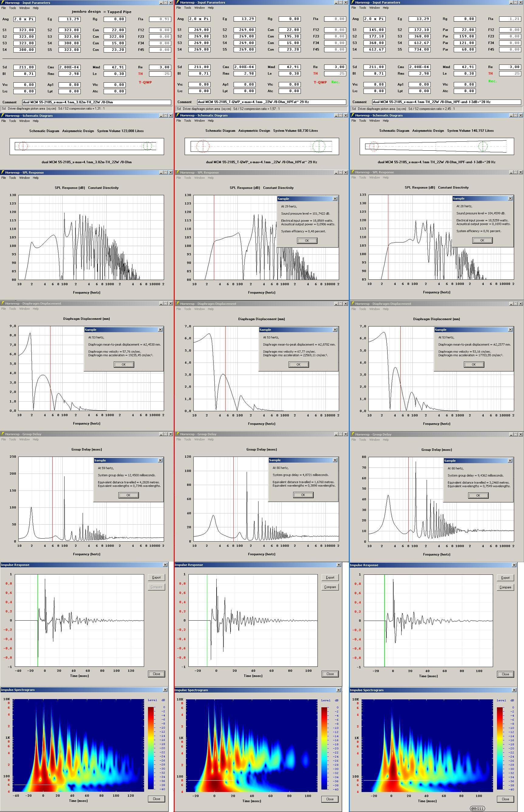This screenshot has width=524, height=812.
Task: Open Help menu in leftmost SPL Response window
Action: [35, 178]
